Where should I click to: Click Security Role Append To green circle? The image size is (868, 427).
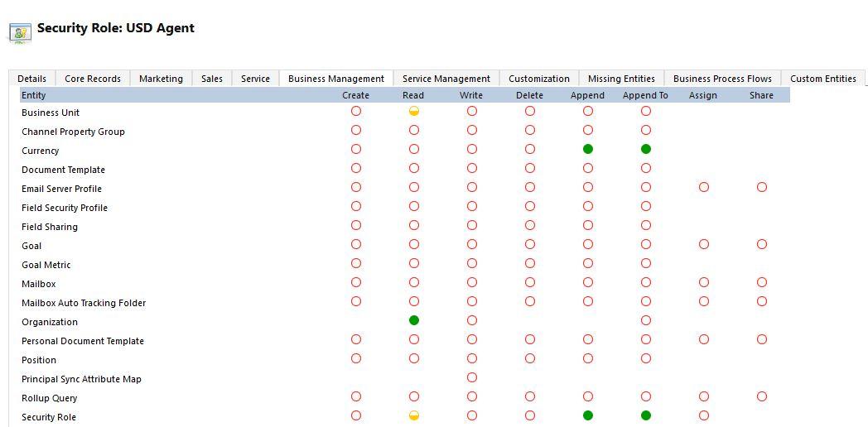[646, 415]
